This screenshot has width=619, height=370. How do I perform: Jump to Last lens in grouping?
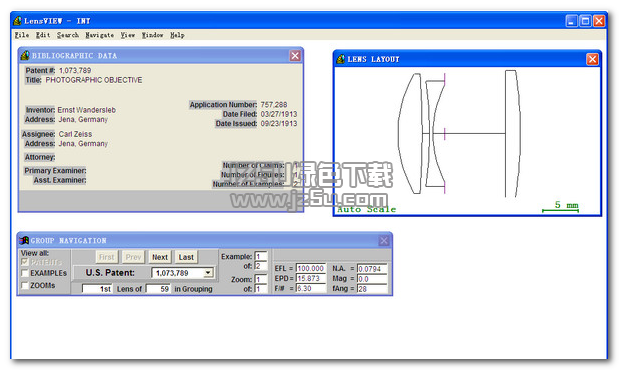pos(186,257)
